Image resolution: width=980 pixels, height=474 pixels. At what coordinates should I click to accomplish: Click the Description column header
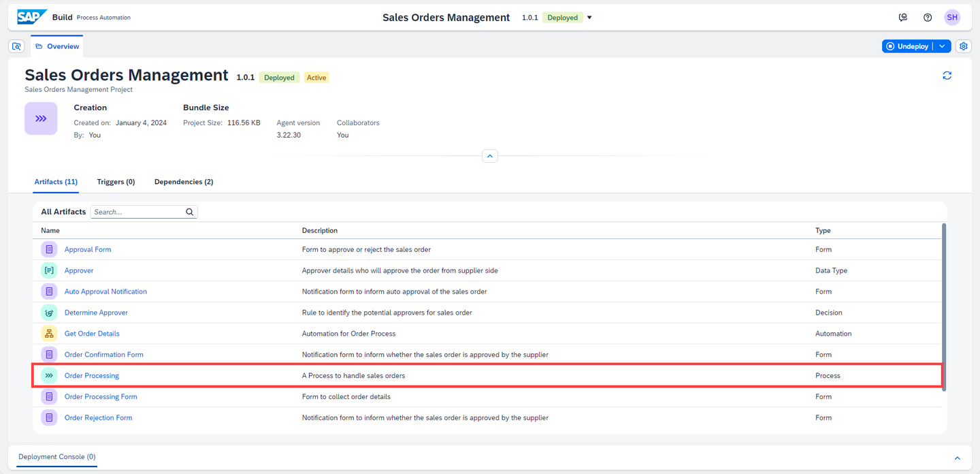pos(320,231)
